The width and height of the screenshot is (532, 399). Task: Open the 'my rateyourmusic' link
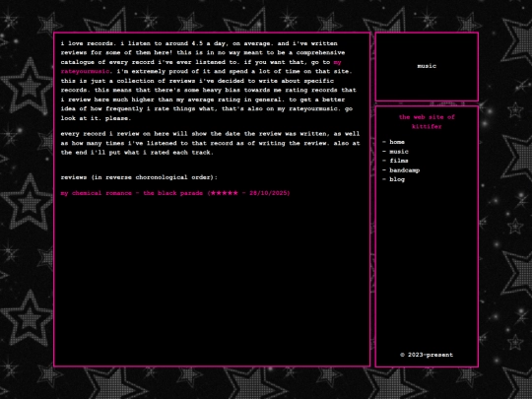pos(85,71)
